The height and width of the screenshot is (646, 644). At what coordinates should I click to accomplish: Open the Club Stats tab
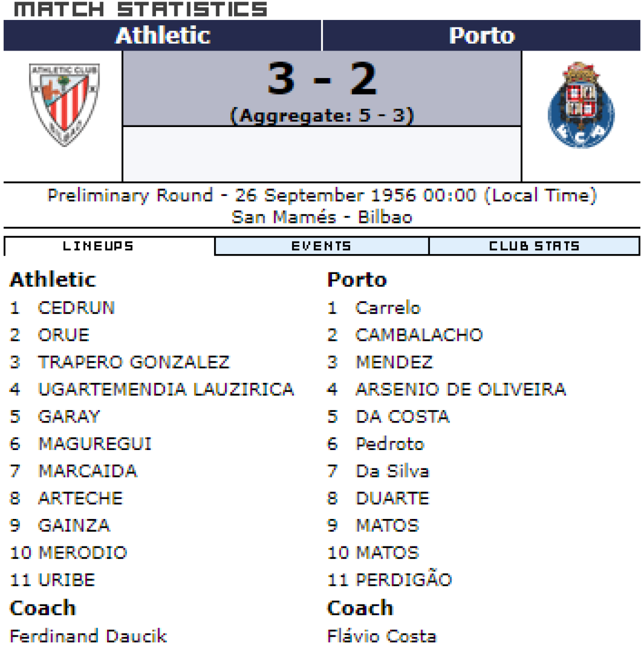pos(534,246)
